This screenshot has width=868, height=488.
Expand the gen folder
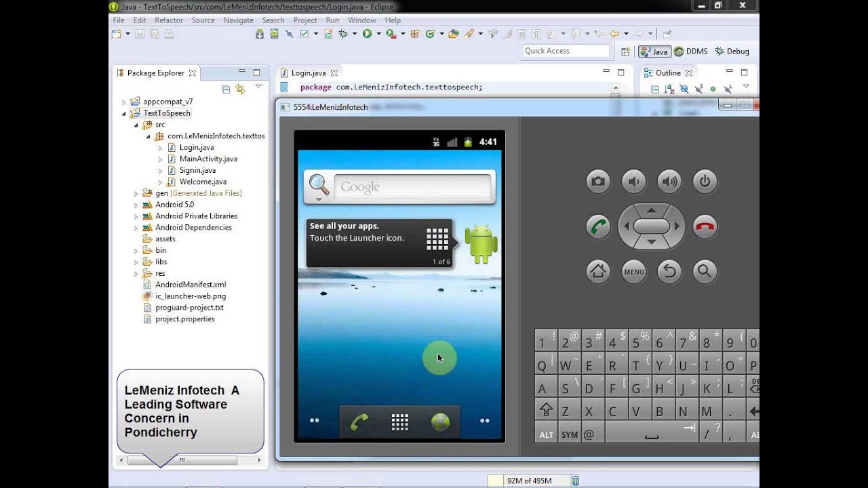click(136, 194)
